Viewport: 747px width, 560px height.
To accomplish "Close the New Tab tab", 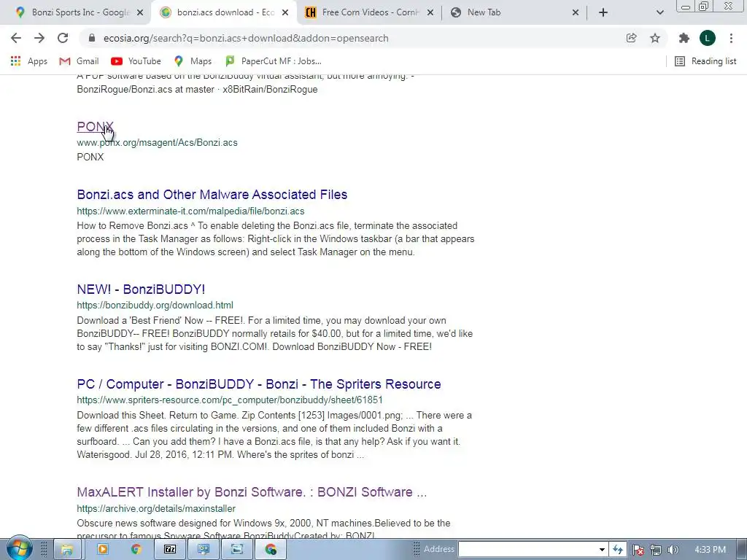I will (x=576, y=12).
